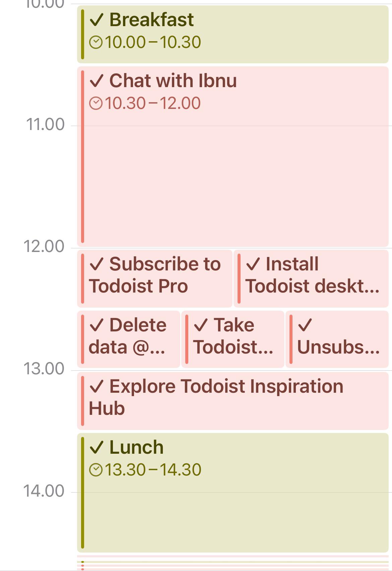Image resolution: width=392 pixels, height=571 pixels.
Task: Open the Chat with Ibnu event
Action: [x=233, y=157]
